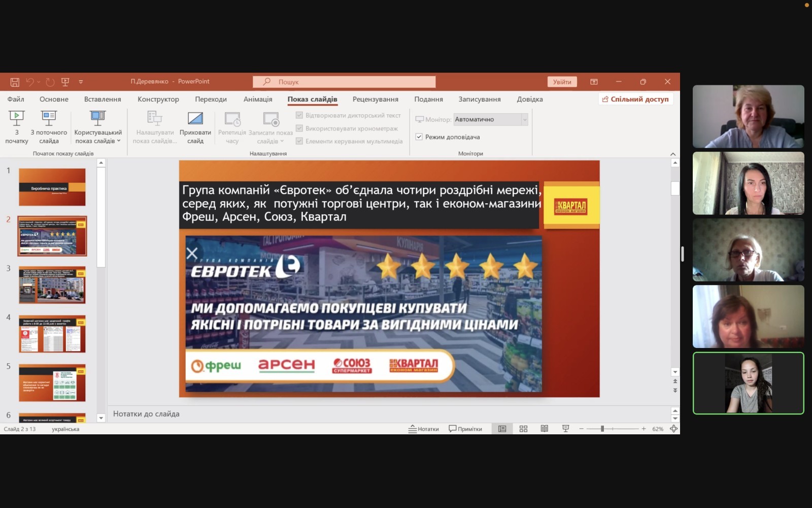
Task: Click the Redo icon in title bar
Action: coord(50,82)
